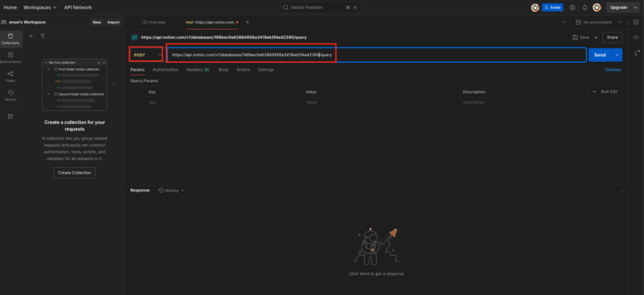Click the Query Params heading
Image resolution: width=644 pixels, height=295 pixels.
tap(144, 81)
